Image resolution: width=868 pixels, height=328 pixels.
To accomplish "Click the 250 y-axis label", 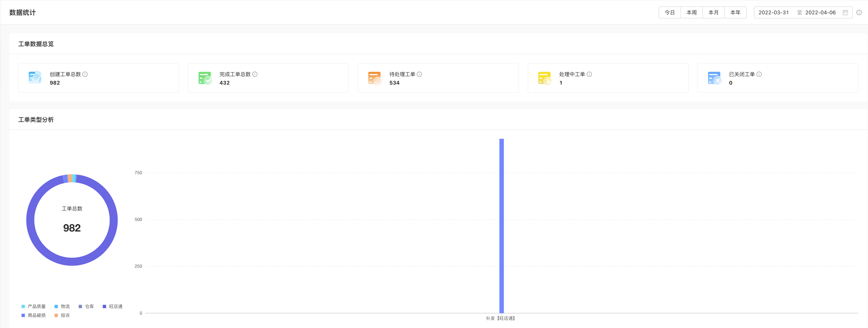I will pyautogui.click(x=138, y=266).
